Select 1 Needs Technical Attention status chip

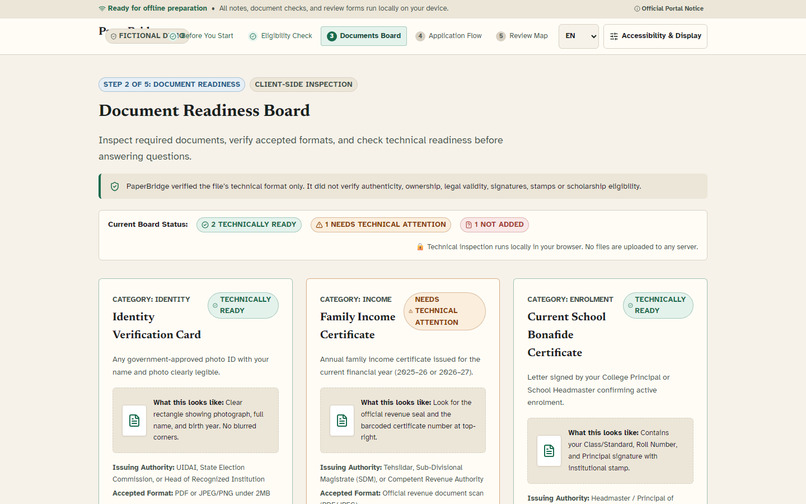pos(381,225)
